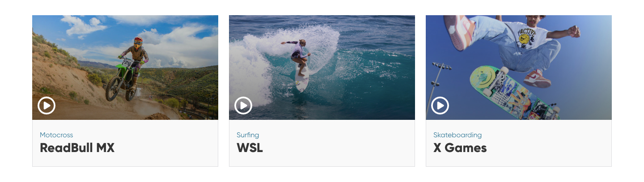Play the ReadBull MX motocross video
This screenshot has height=182, width=644.
point(47,106)
